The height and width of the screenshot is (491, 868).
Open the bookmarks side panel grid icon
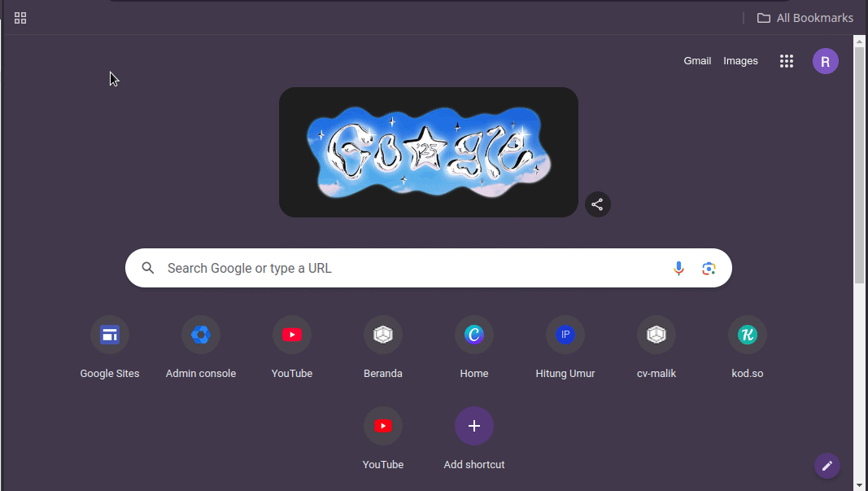pyautogui.click(x=20, y=17)
